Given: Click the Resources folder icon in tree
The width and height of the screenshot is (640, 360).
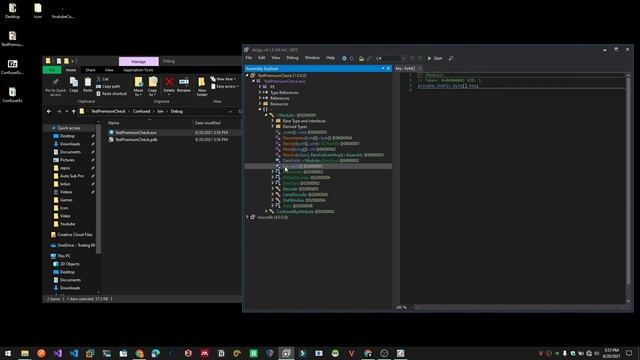Looking at the screenshot, I should tap(265, 104).
